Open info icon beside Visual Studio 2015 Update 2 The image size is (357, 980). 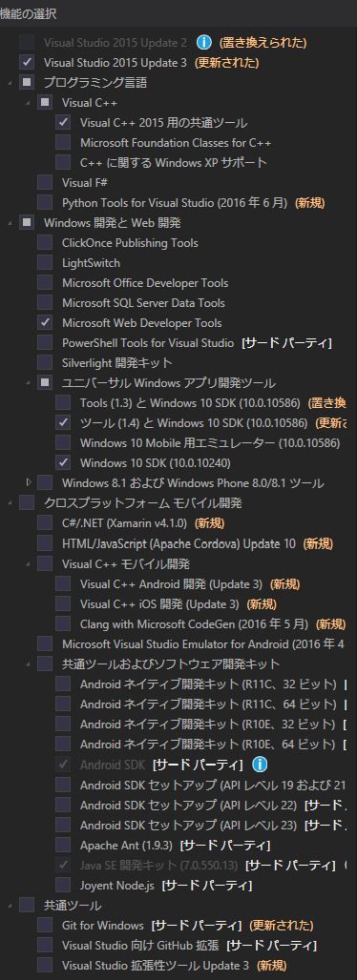[x=203, y=43]
